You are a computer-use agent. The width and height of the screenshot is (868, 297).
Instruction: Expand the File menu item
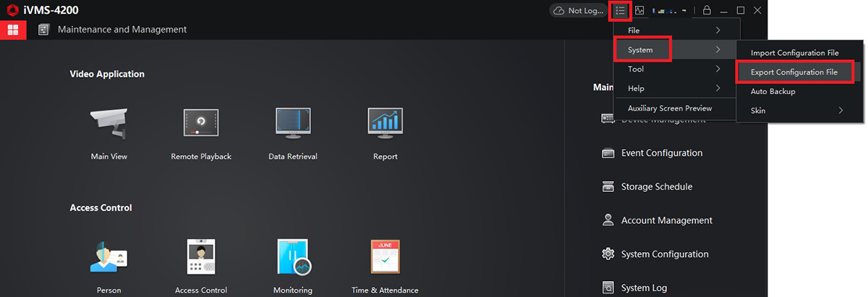(x=676, y=30)
